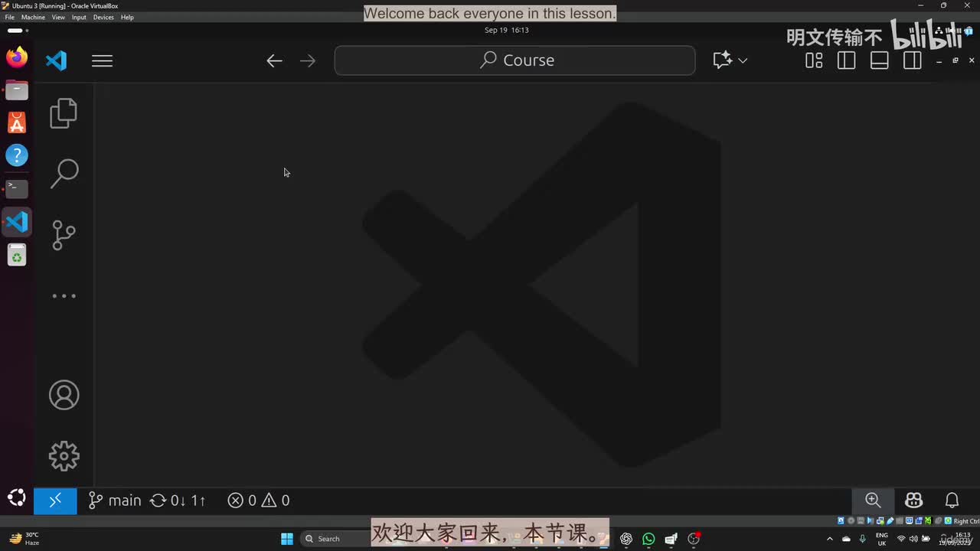Screen dimensions: 980x551
Task: Open App Center from the Ubuntu dock
Action: tap(17, 122)
